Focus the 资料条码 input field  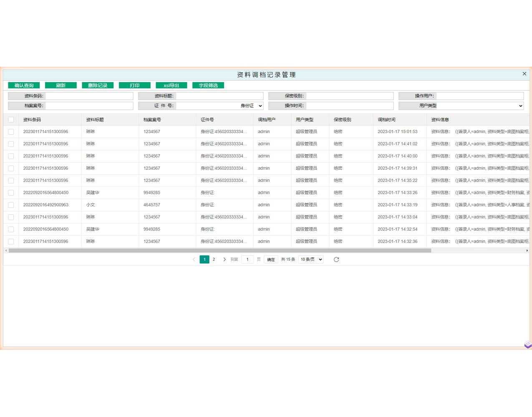[89, 96]
